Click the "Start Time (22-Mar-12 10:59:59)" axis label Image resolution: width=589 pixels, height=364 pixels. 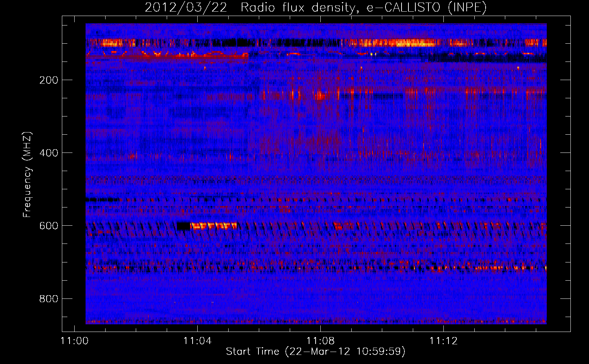point(316,352)
